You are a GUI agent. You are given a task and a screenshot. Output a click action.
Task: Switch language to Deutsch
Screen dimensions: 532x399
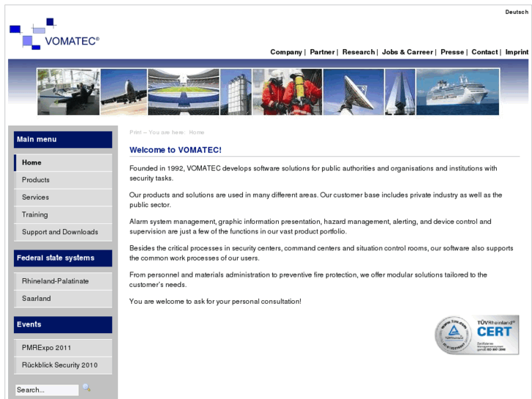coord(517,12)
